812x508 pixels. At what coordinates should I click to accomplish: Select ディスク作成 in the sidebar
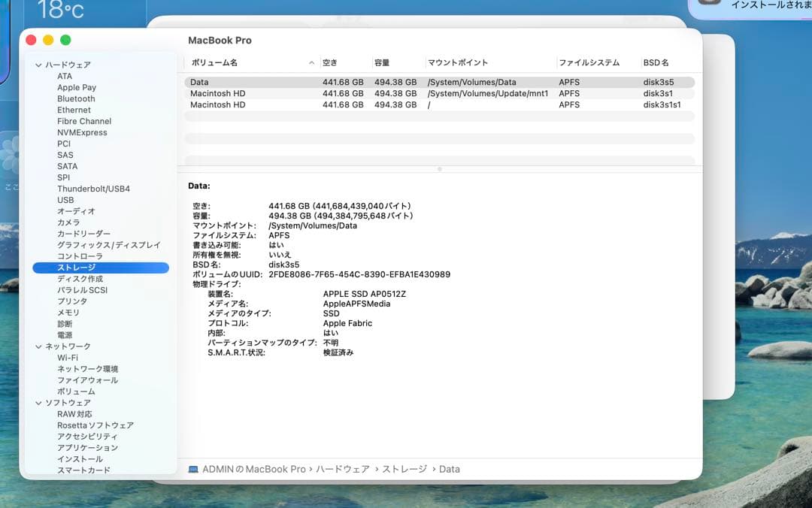[80, 279]
